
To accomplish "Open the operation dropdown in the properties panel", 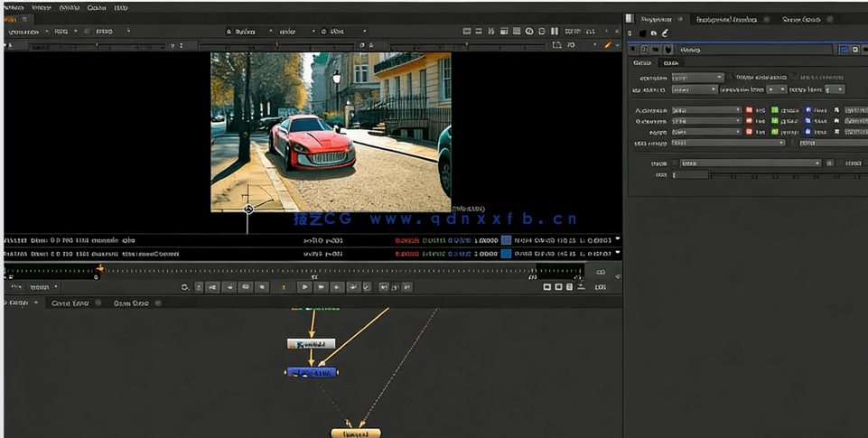I will [x=696, y=78].
